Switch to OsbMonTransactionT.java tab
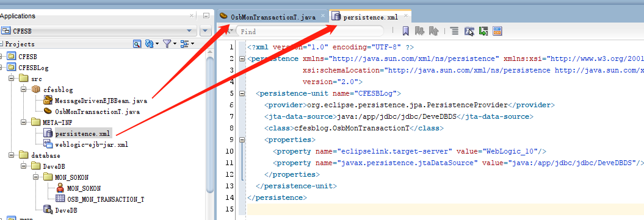The image size is (644, 220). (273, 17)
